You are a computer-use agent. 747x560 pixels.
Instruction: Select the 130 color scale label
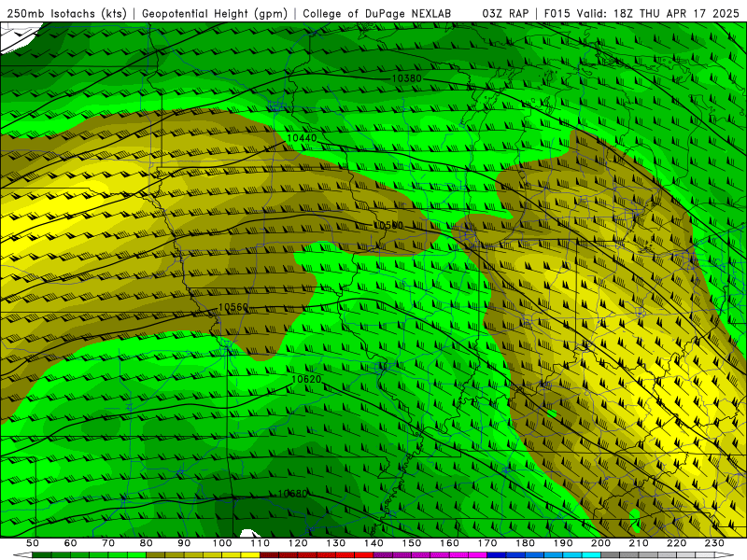[x=335, y=543]
